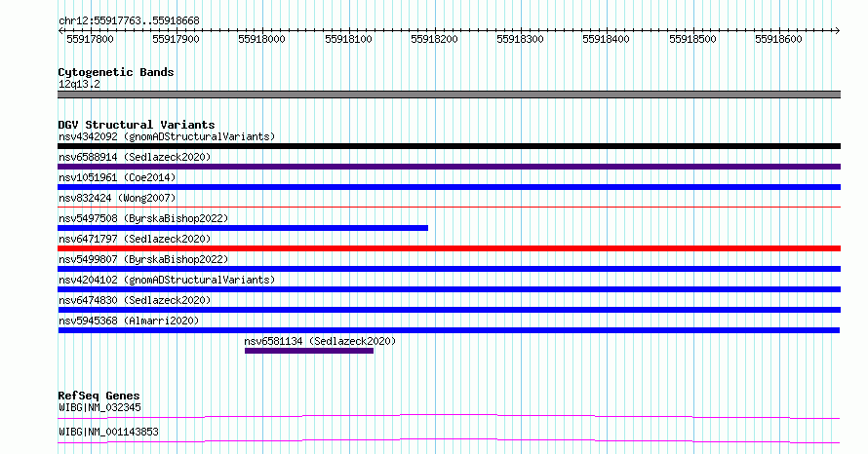The image size is (868, 454).
Task: Click the thin red nsv832424 variant line
Action: [x=449, y=208]
